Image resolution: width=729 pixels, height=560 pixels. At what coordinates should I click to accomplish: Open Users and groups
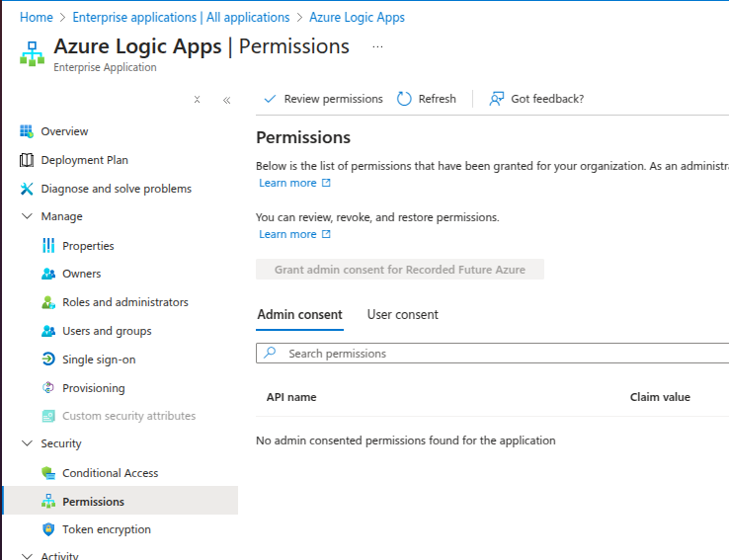click(x=107, y=331)
